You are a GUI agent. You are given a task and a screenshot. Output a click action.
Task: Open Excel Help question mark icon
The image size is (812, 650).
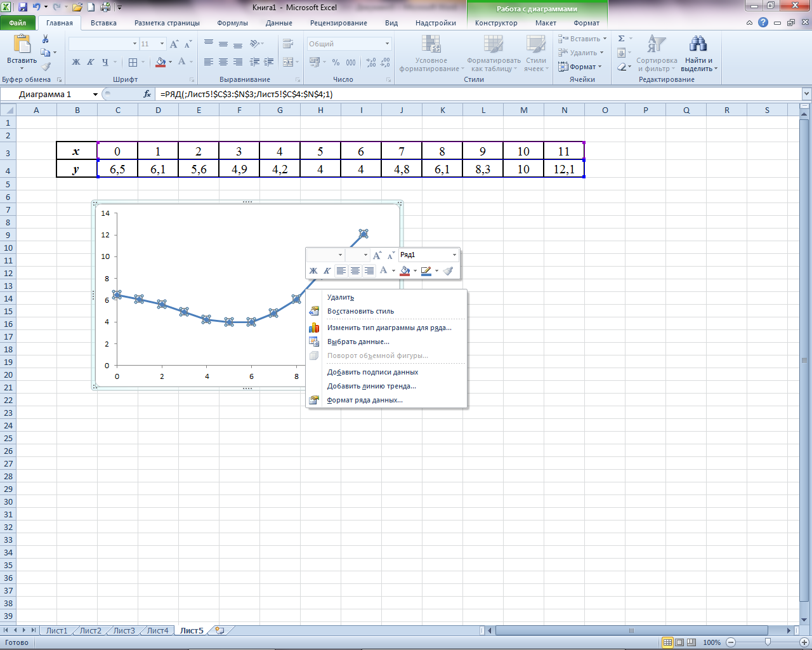point(763,22)
